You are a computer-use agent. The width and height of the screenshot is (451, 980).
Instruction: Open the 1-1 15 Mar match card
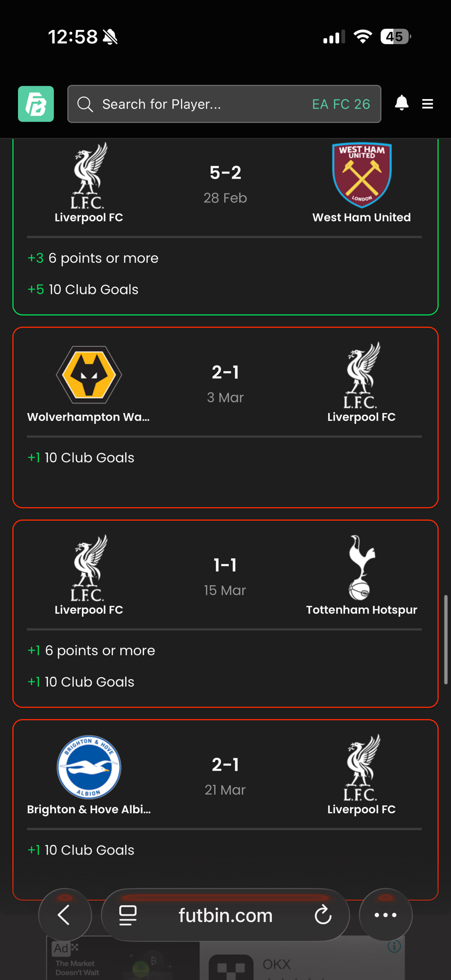point(225,614)
